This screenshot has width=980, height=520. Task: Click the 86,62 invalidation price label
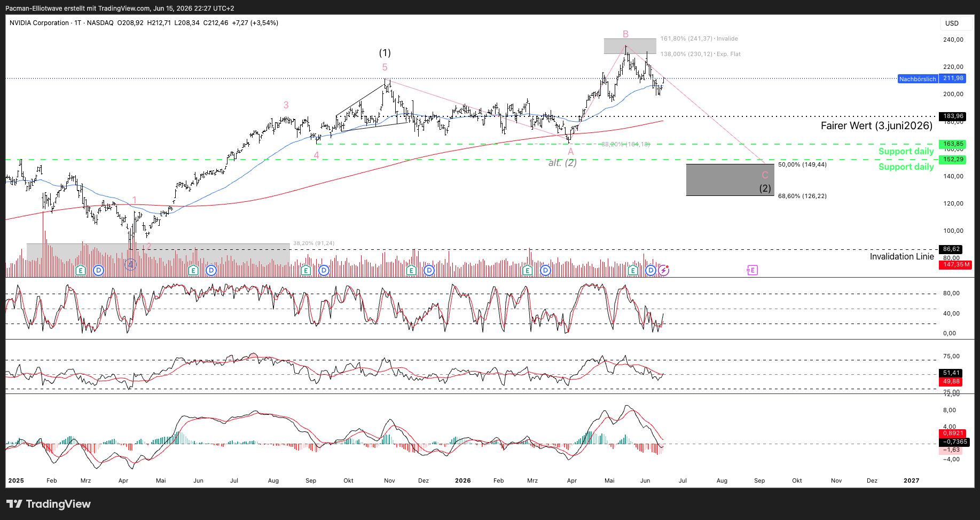952,249
